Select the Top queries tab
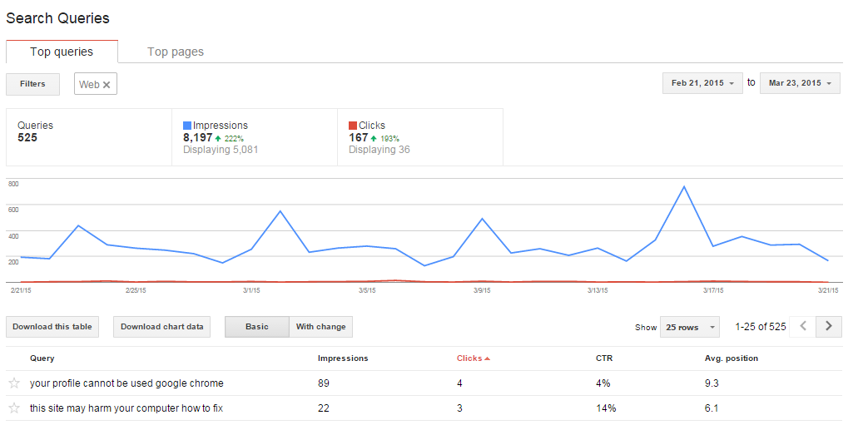Viewport: 868px width, 425px height. (62, 52)
